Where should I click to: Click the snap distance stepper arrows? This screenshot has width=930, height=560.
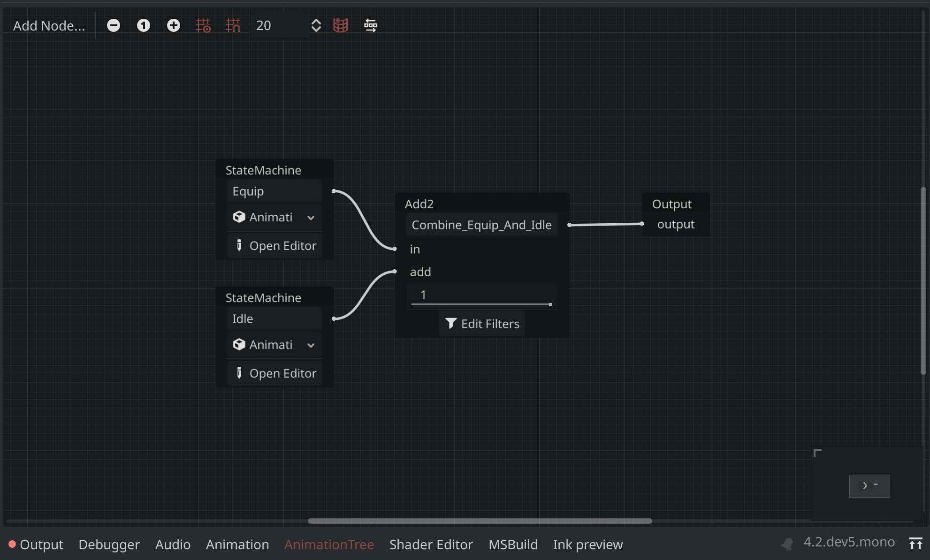316,25
